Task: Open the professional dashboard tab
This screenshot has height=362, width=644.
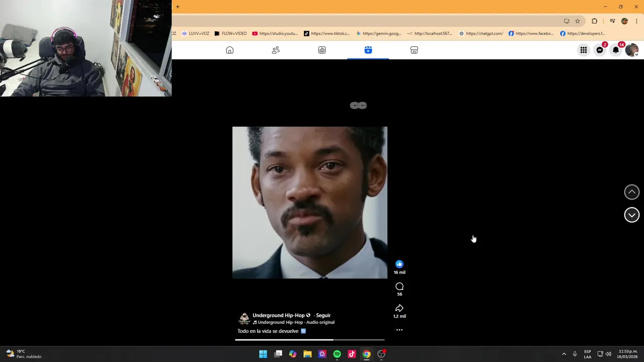Action: pyautogui.click(x=322, y=50)
